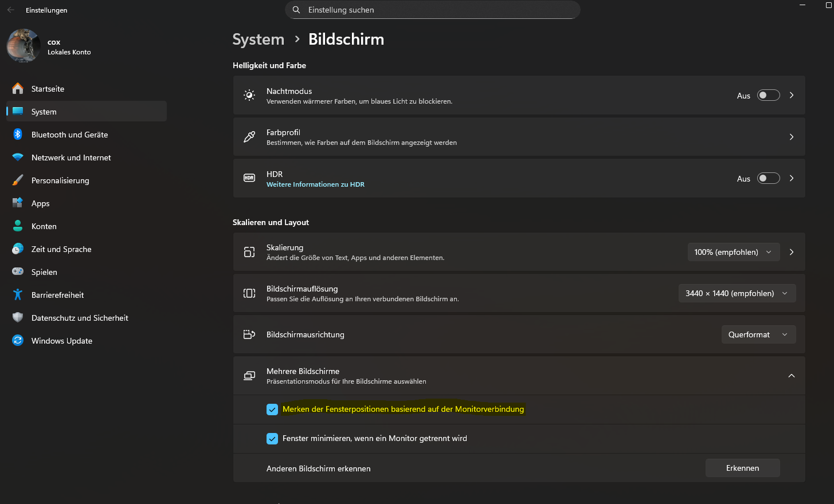This screenshot has height=504, width=834.
Task: Open the Bildschirmauflösung 3440 × 1440 dropdown
Action: pyautogui.click(x=737, y=293)
